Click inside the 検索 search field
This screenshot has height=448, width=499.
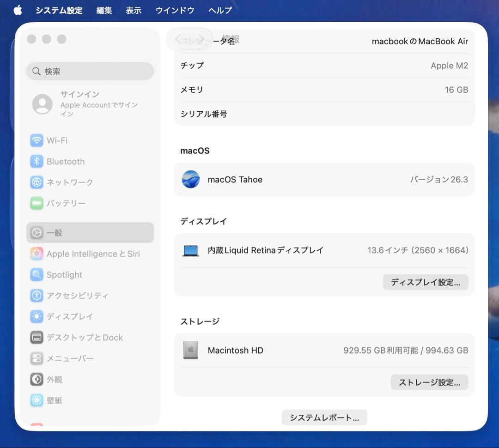[90, 71]
